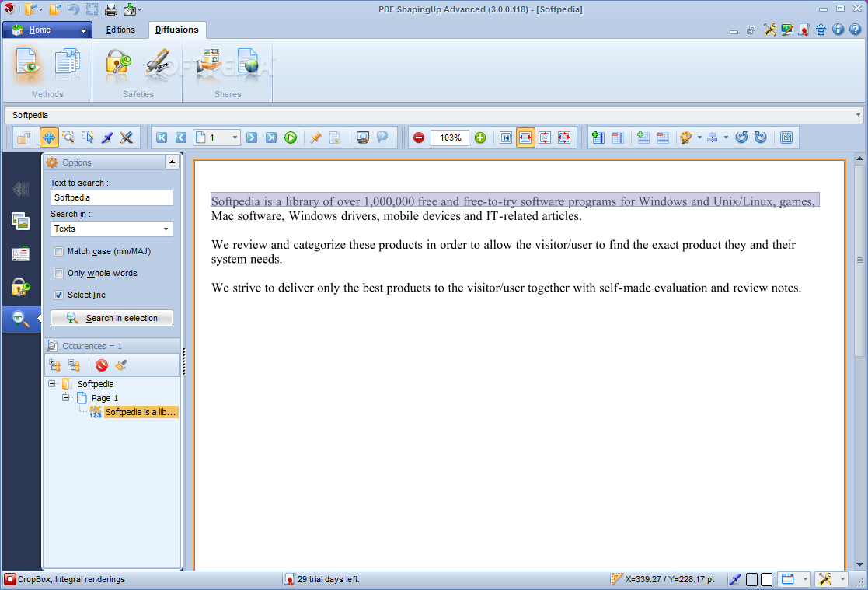Open the alignment tool dropdown arrow

pos(726,138)
